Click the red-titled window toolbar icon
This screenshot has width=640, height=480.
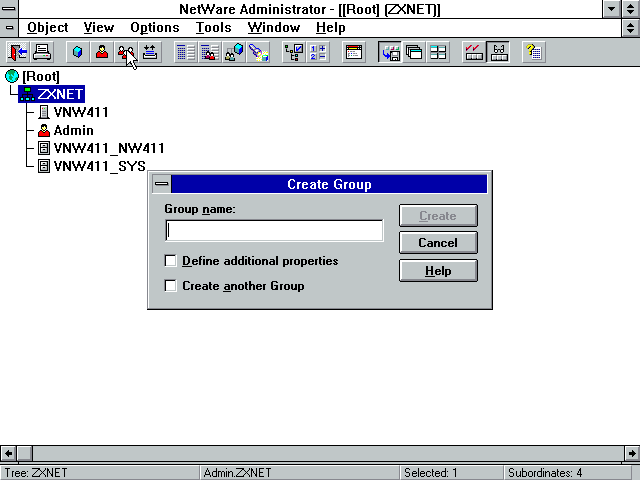coord(353,52)
